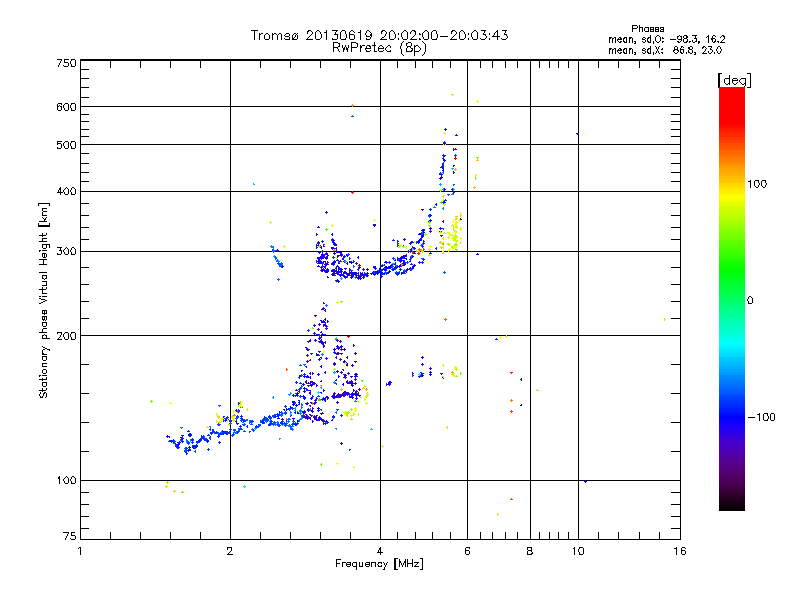Click the 200 label on the height axis
The image size is (800, 600).
point(66,336)
